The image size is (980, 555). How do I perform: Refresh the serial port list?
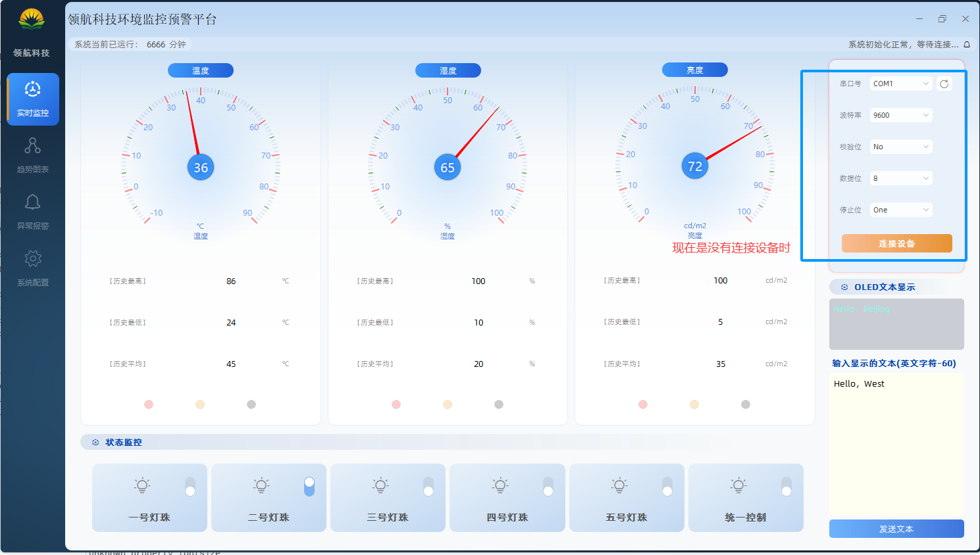point(944,84)
